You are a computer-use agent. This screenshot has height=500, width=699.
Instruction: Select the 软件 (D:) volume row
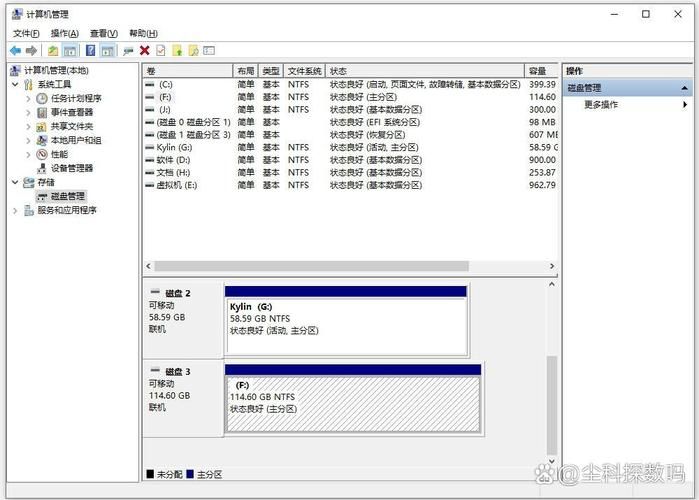[x=350, y=160]
